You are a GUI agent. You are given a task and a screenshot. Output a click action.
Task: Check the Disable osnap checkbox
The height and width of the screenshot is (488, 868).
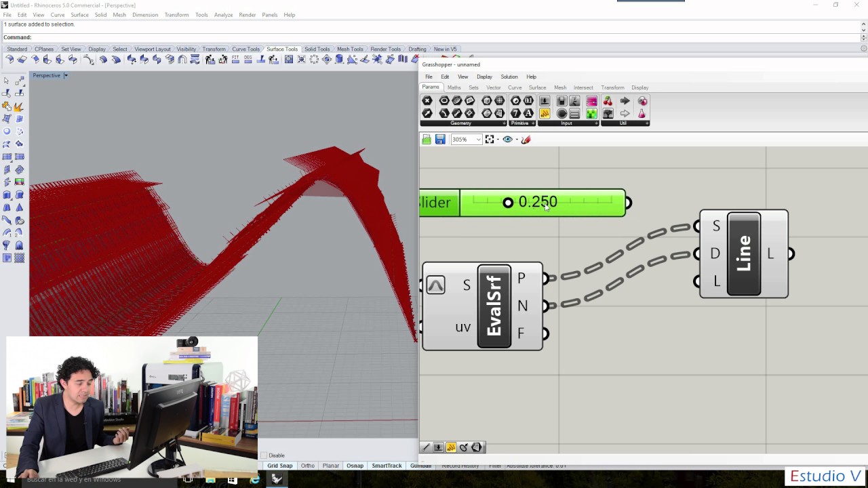pyautogui.click(x=264, y=455)
